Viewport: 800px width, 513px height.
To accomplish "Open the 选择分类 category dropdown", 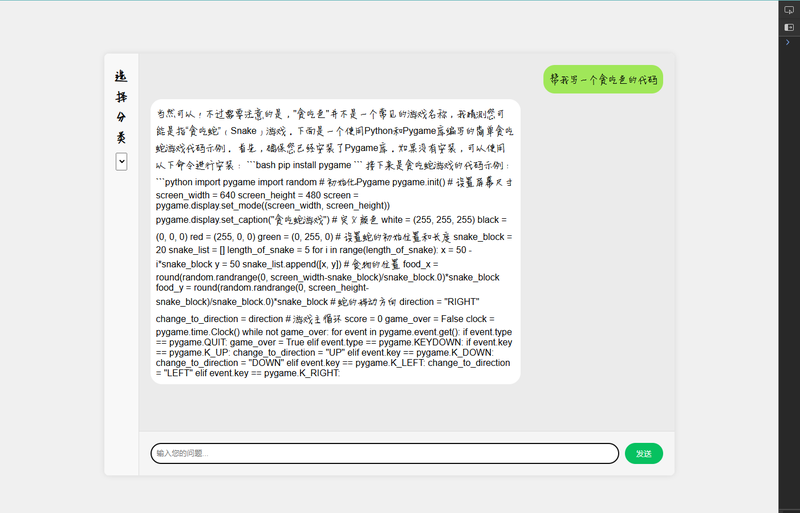I will (121, 162).
